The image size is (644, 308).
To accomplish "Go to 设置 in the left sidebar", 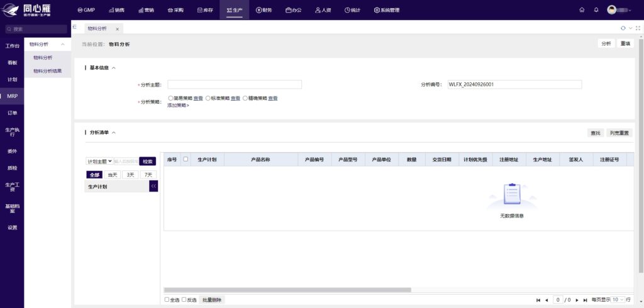I will (x=12, y=228).
